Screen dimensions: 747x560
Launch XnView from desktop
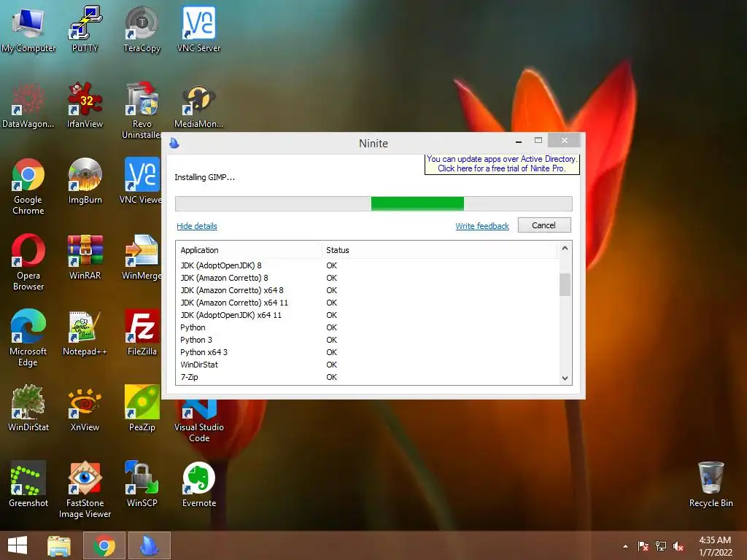pos(85,408)
